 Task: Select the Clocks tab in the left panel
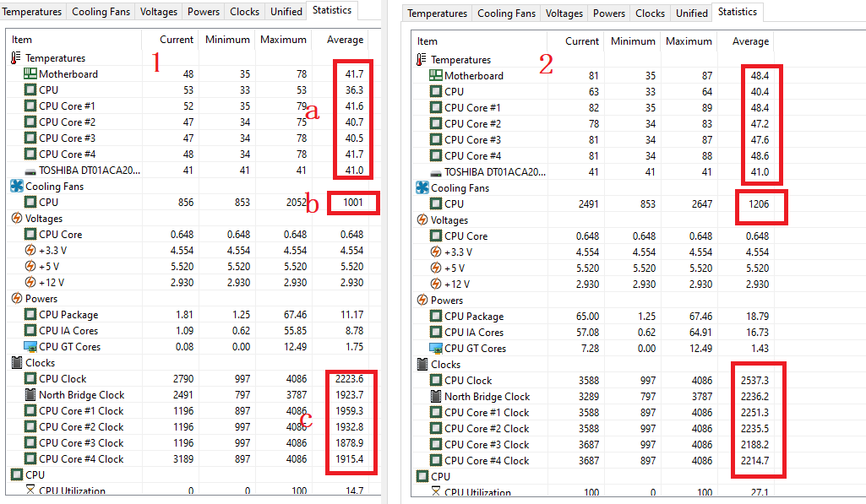tap(244, 12)
